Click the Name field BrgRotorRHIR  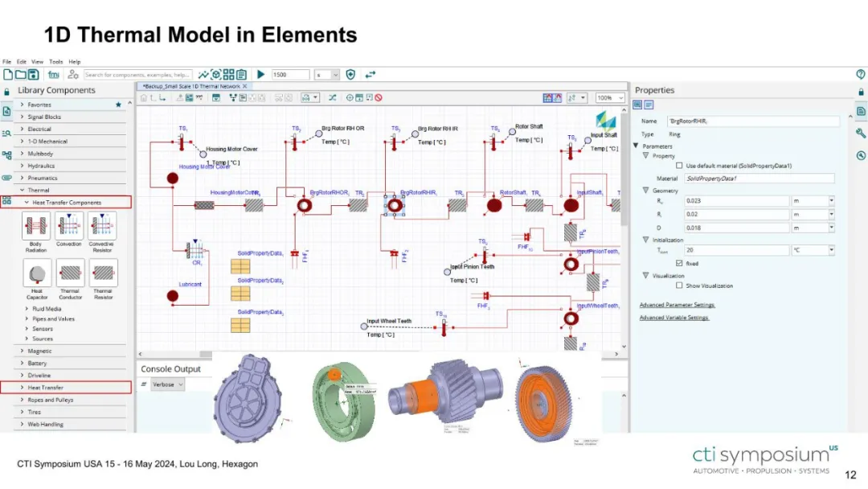pos(753,121)
